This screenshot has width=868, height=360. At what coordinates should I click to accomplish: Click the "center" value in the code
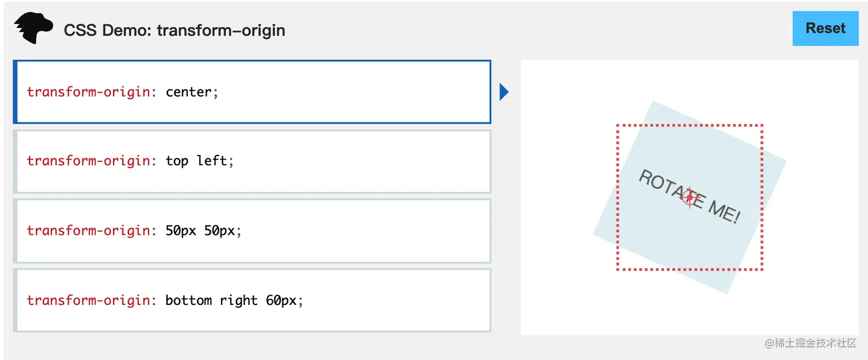(x=189, y=92)
